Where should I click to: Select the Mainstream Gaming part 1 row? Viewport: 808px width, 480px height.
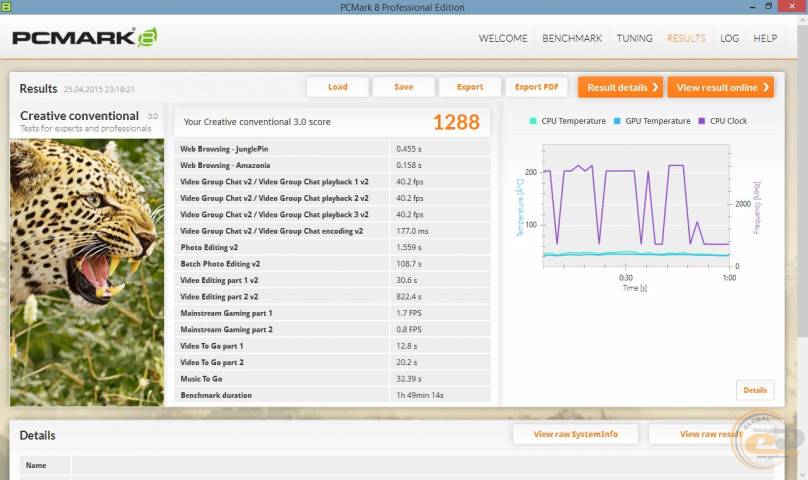click(x=332, y=313)
